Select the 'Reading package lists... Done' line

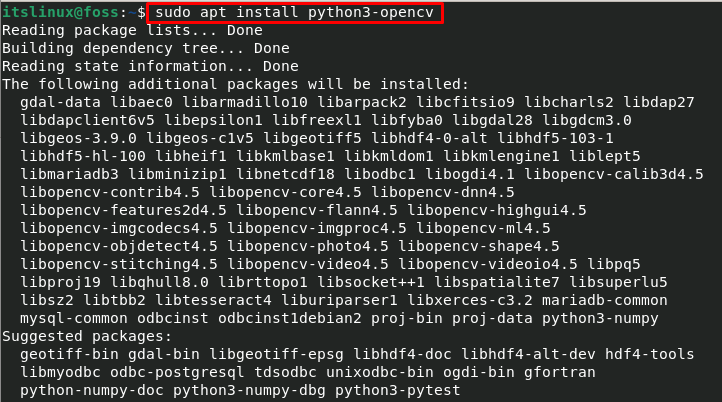point(132,31)
